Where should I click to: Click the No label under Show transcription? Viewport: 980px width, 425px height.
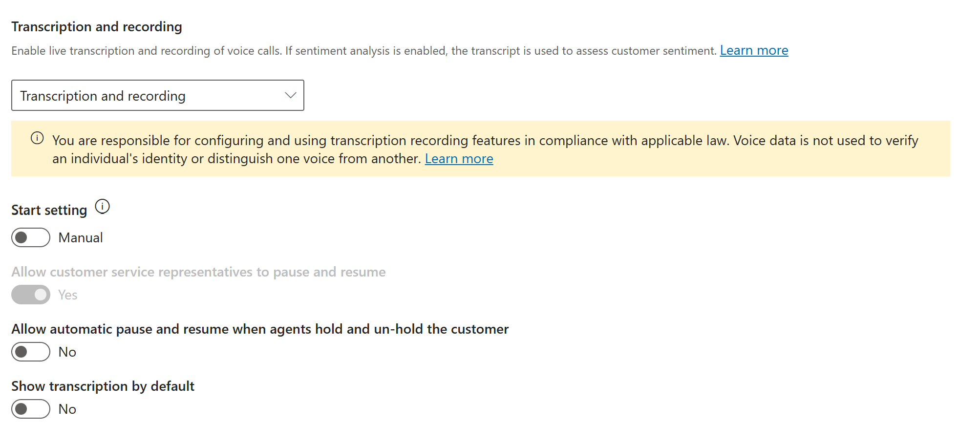67,409
